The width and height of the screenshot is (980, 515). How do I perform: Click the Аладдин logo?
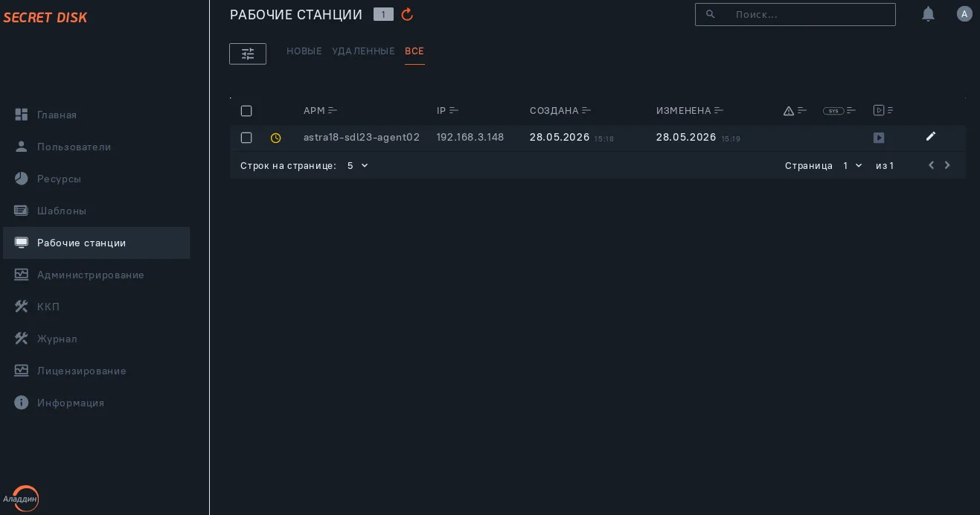click(x=22, y=499)
